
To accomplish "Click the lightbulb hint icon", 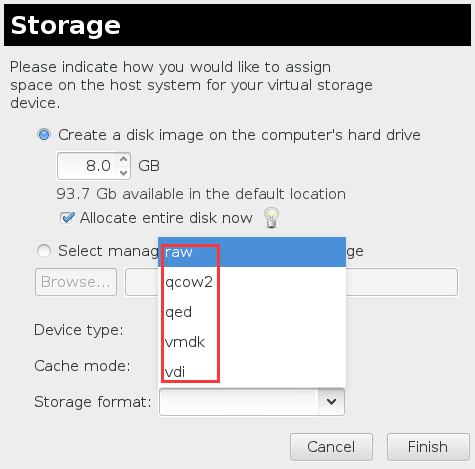I will coord(271,218).
